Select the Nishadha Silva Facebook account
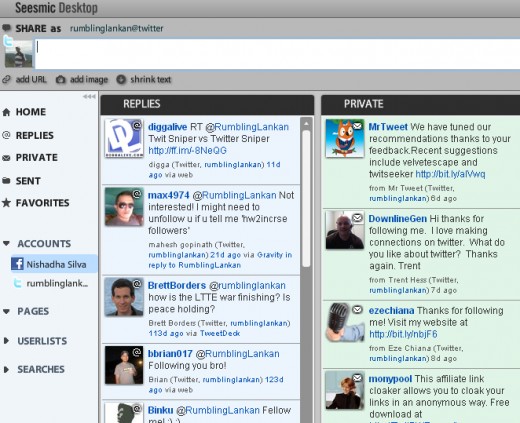Image resolution: width=520 pixels, height=423 pixels. [x=54, y=264]
